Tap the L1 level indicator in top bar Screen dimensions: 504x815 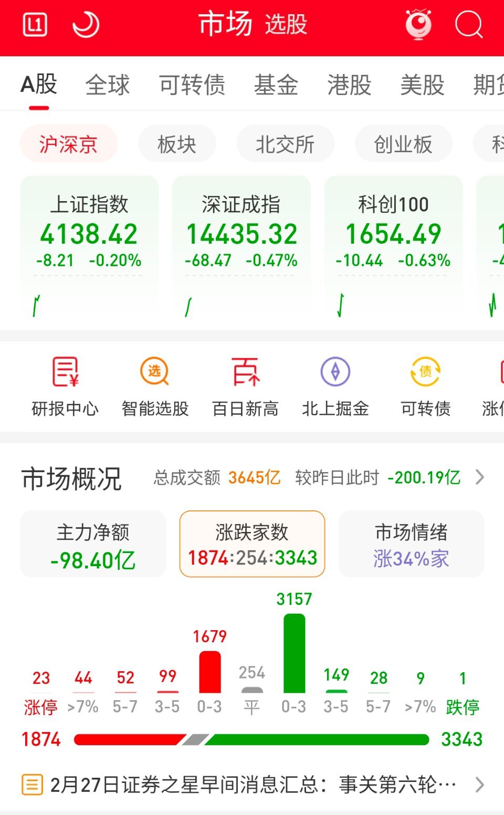pos(35,25)
